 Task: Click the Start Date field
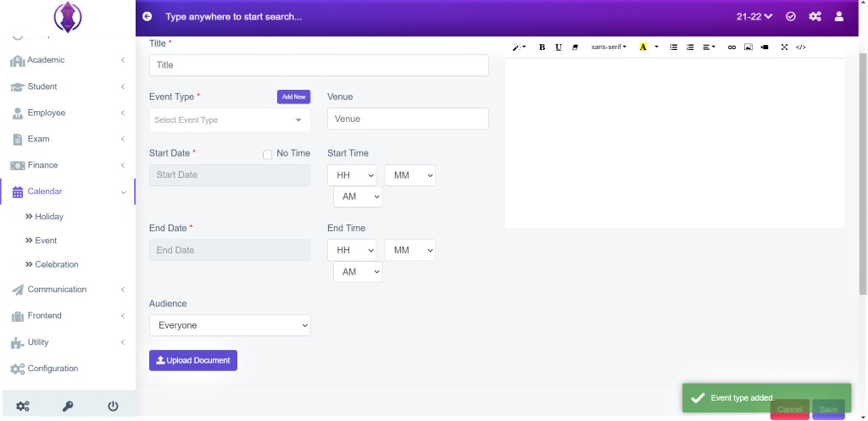point(230,174)
